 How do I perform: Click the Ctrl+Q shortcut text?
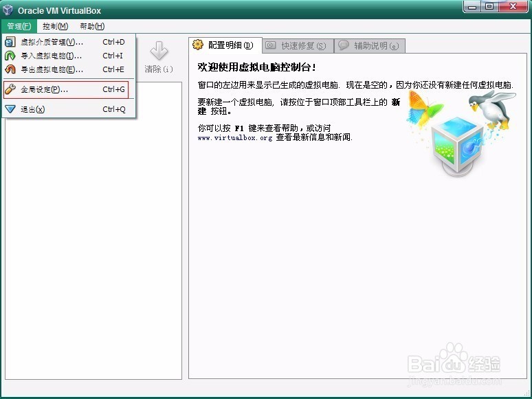[114, 109]
